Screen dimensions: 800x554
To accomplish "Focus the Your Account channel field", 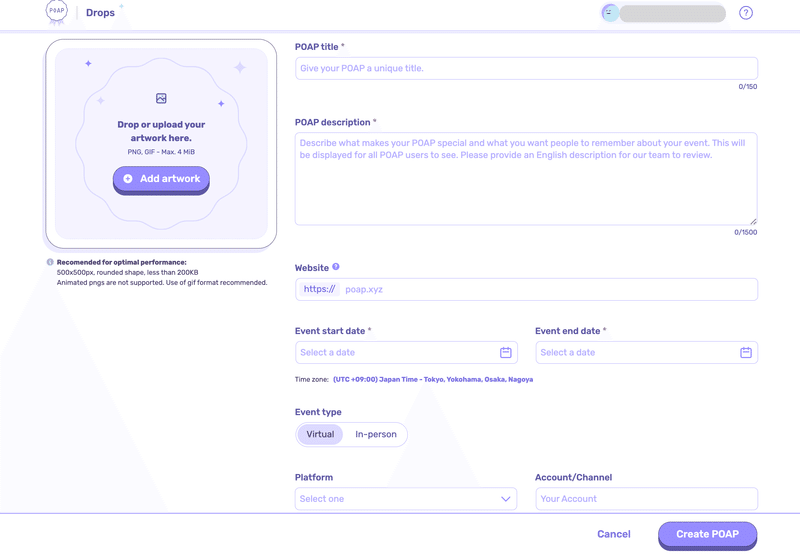I will (646, 499).
